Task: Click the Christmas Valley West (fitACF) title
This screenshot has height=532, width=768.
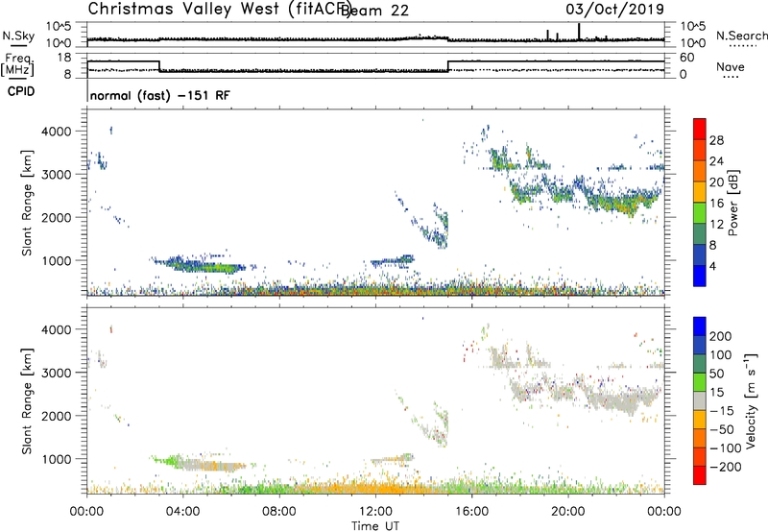Action: coord(218,9)
